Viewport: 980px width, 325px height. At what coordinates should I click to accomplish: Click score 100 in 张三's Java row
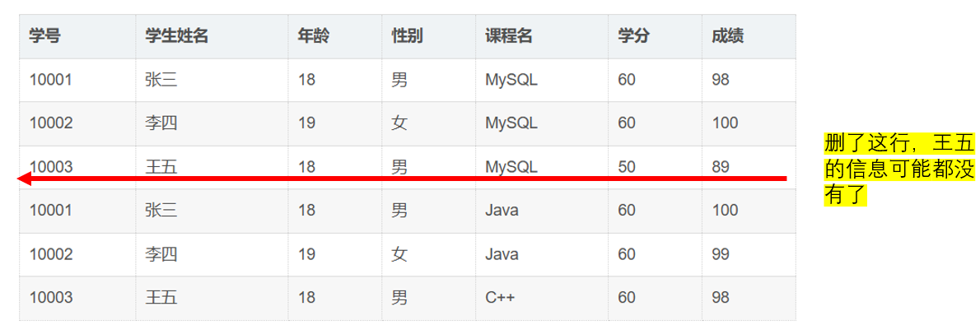tap(725, 210)
